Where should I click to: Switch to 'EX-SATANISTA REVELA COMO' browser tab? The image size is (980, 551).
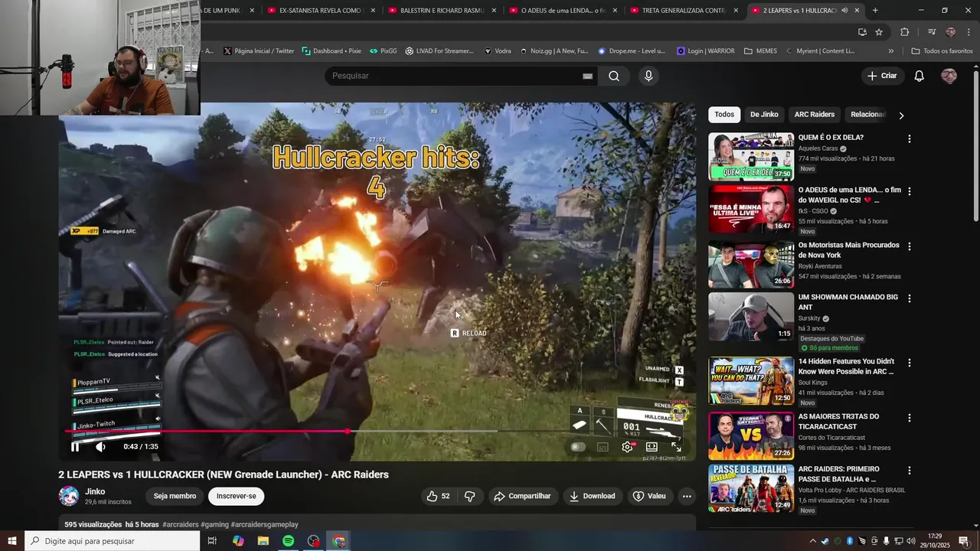(x=320, y=11)
